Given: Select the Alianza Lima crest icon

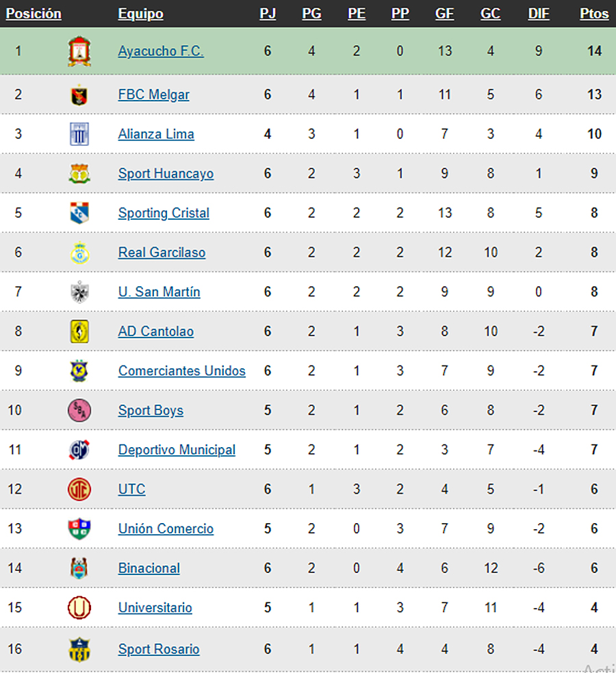Looking at the screenshot, I should tap(79, 134).
